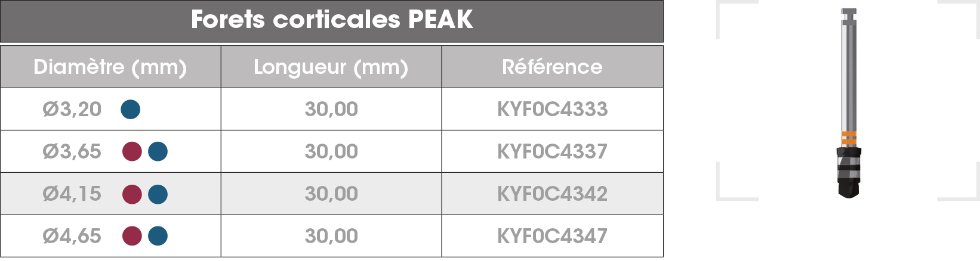Image resolution: width=980 pixels, height=261 pixels.
Task: Click the red dot beside Ø4,15
Action: coord(132,194)
